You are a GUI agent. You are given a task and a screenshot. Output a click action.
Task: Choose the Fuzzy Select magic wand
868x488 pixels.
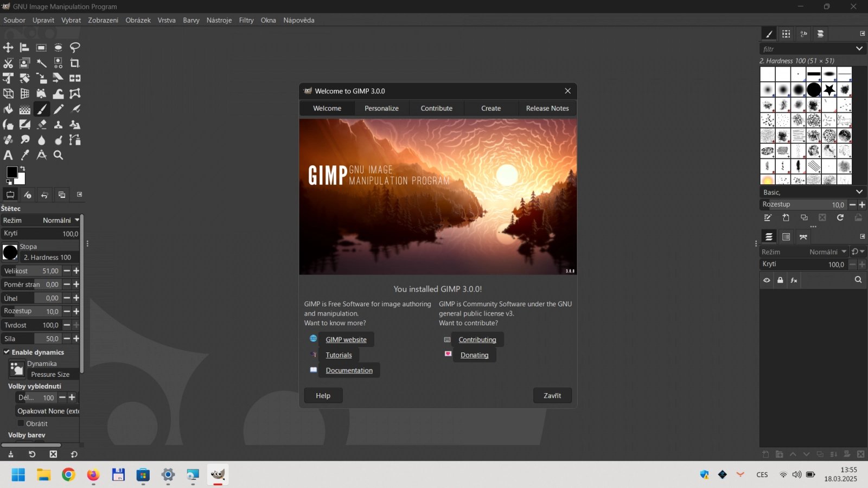click(41, 63)
